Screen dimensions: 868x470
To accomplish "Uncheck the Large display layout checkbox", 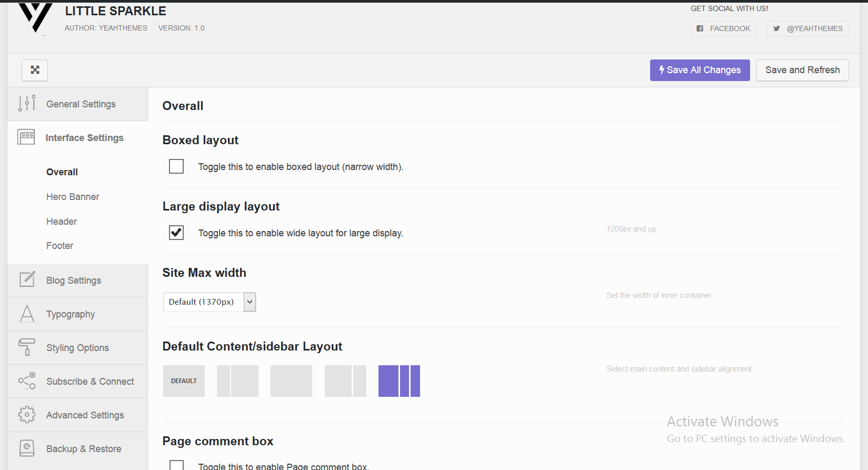I will click(x=176, y=233).
